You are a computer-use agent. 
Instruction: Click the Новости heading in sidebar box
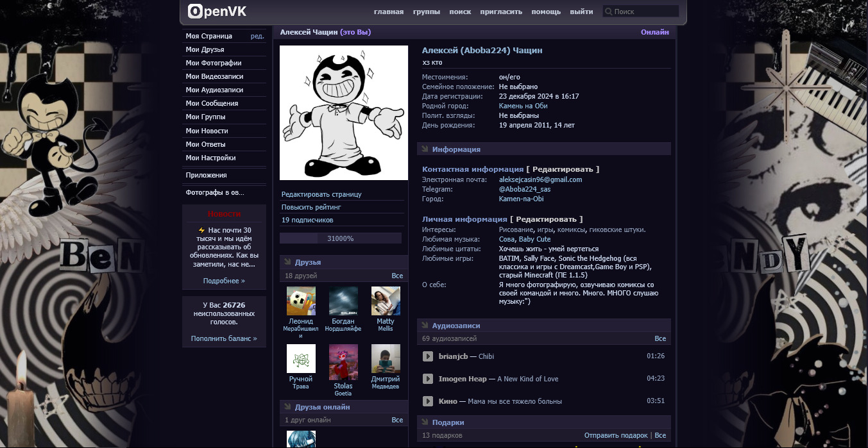224,213
